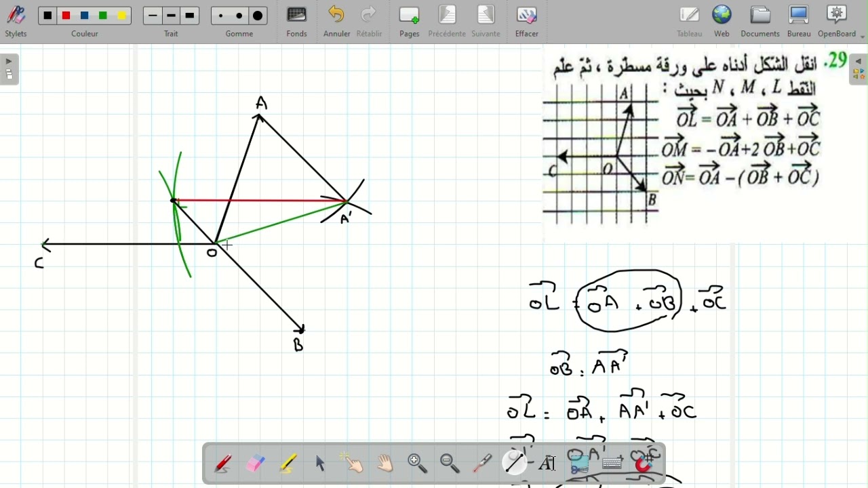The height and width of the screenshot is (488, 868).
Task: Open the Fonds background chooser
Action: pos(297,22)
